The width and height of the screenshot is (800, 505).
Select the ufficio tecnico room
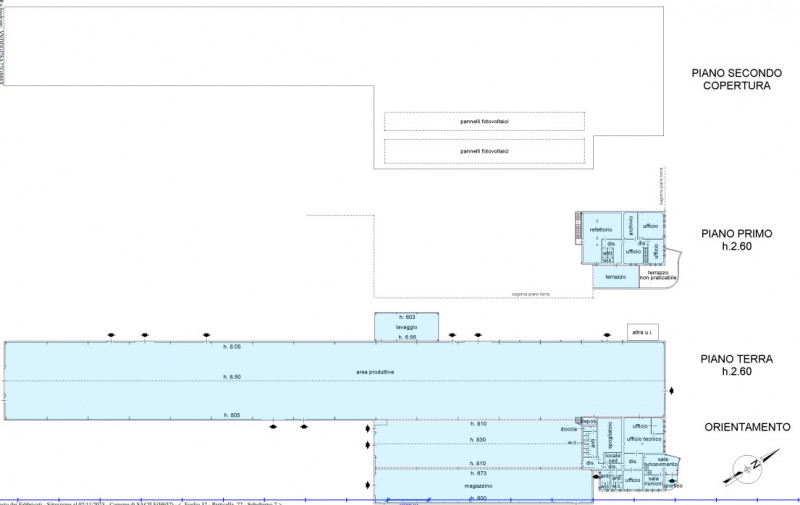tap(640, 438)
